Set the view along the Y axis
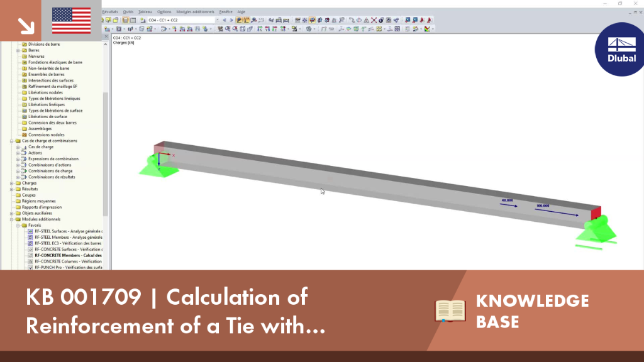 point(267,29)
